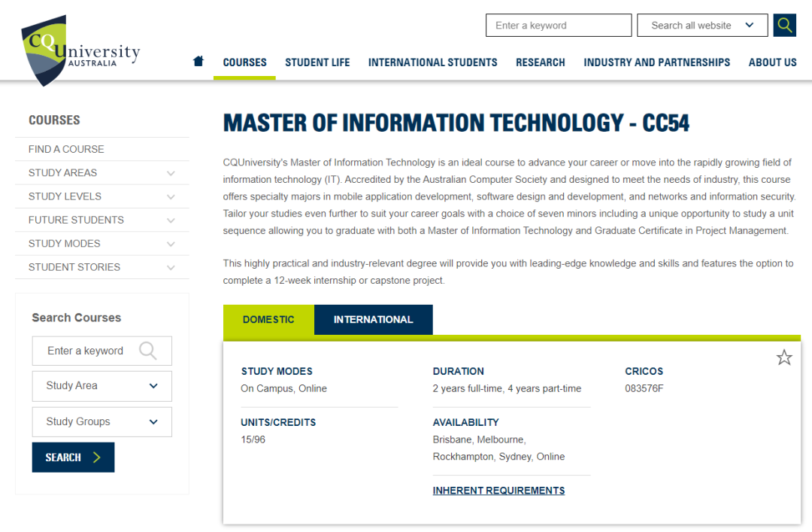Open the About Us navigation menu
This screenshot has width=812, height=532.
pos(772,62)
